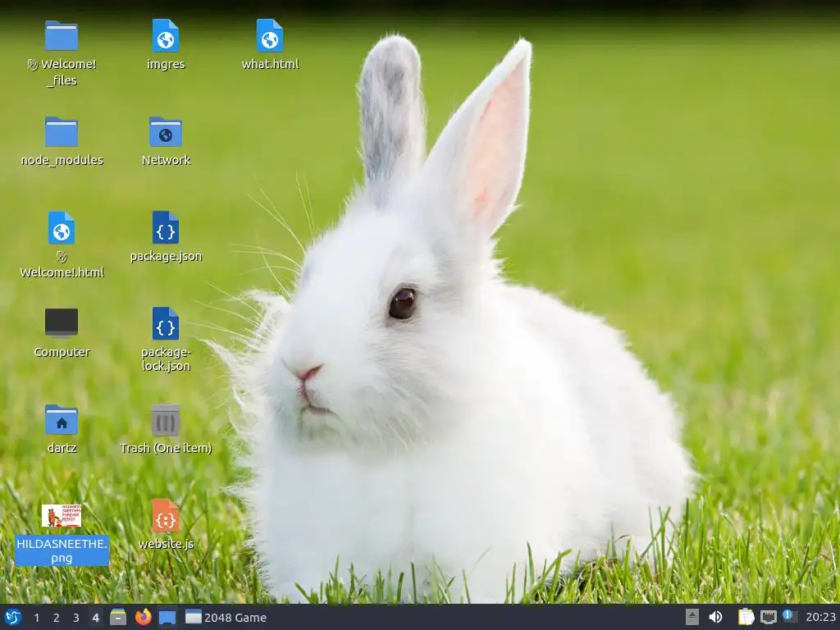Screen dimensions: 840x630
Task: Switch to workspace 1
Action: [36, 618]
